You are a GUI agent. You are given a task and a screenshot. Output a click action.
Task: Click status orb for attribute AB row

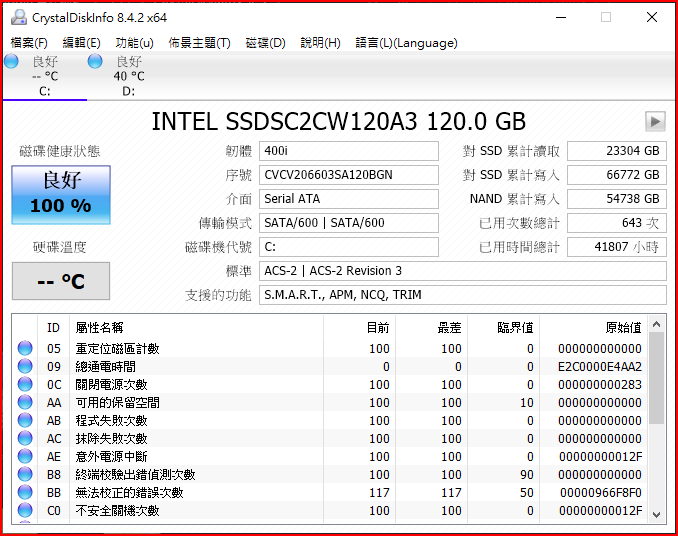[25, 421]
